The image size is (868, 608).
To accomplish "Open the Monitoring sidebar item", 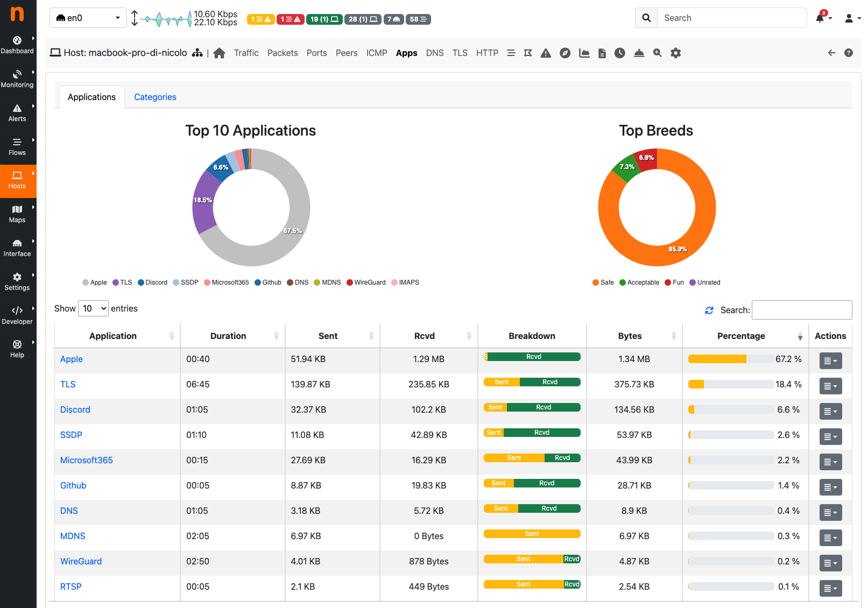I will 17,79.
